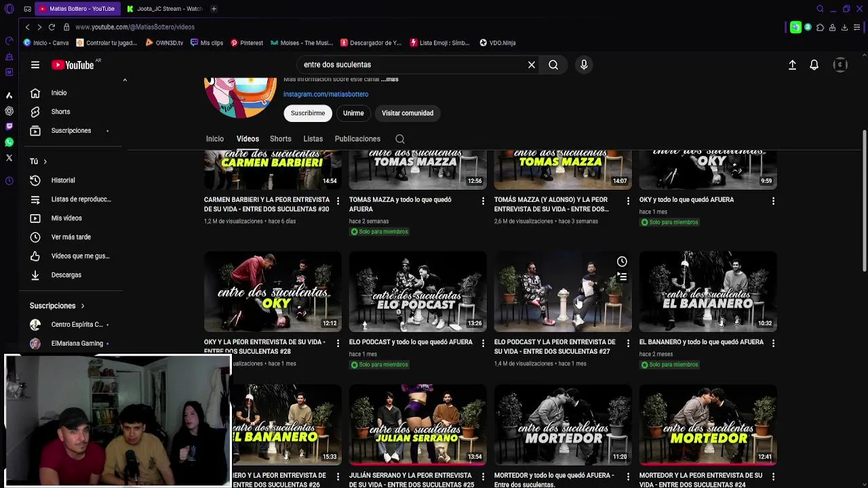Open the browser extensions puzzle icon
868x488 pixels.
pos(820,27)
